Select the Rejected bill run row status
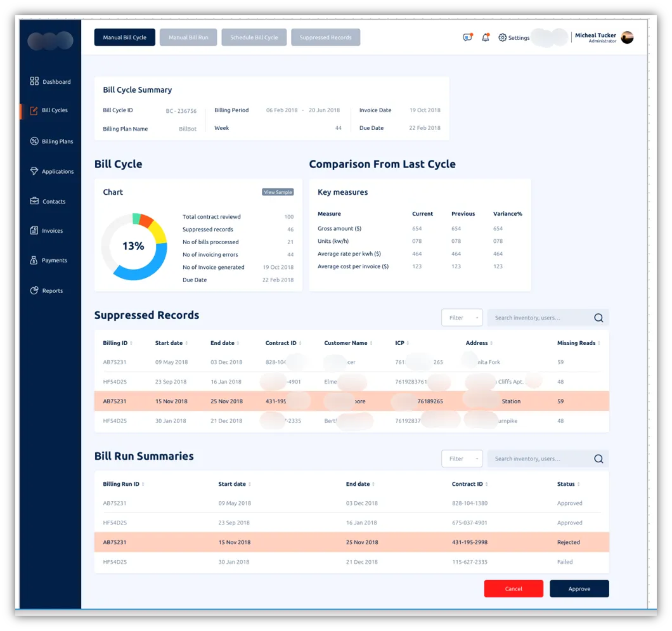This screenshot has height=631, width=672. (x=568, y=542)
